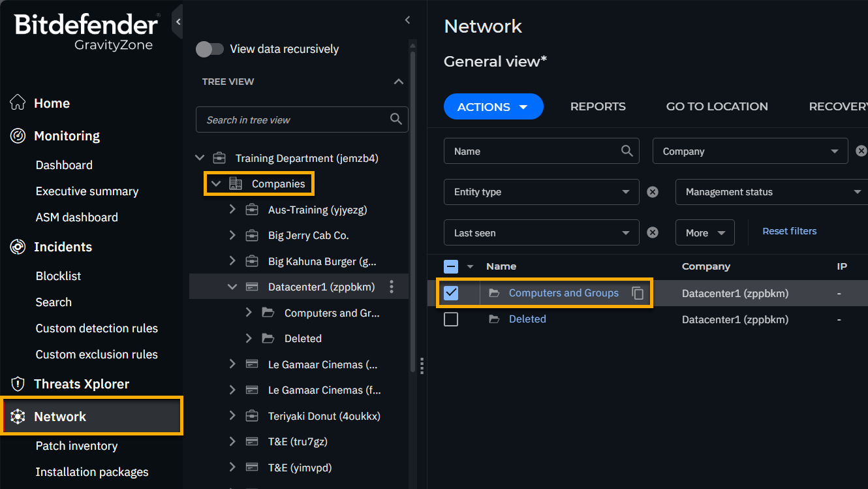Uncheck the Computers and Groups row checkbox
868x489 pixels.
coord(451,293)
